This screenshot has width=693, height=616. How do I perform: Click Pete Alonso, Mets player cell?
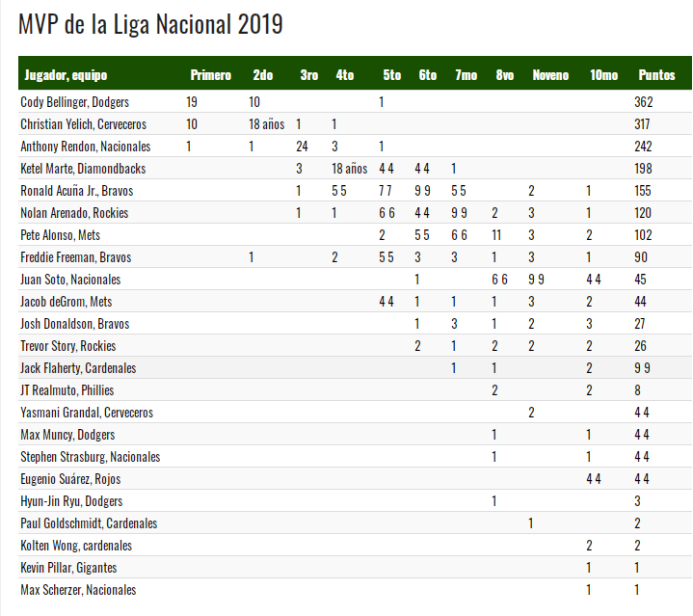coord(60,235)
